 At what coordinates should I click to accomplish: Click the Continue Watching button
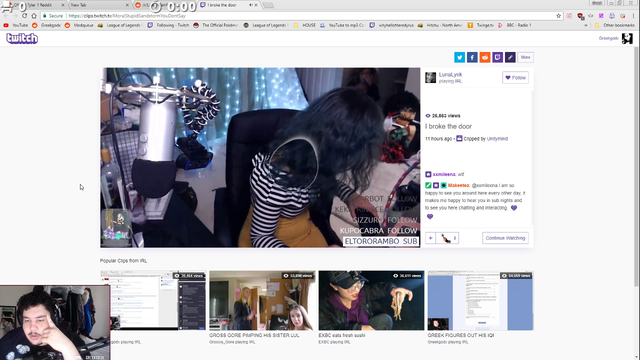pyautogui.click(x=505, y=238)
